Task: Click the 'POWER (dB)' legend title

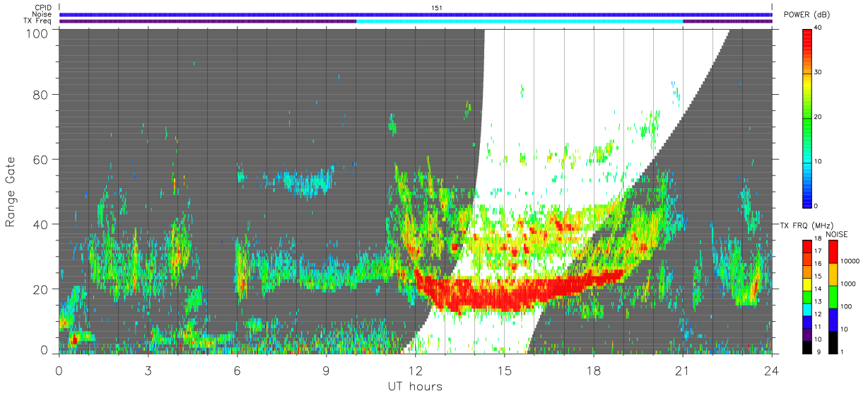Action: tap(807, 15)
